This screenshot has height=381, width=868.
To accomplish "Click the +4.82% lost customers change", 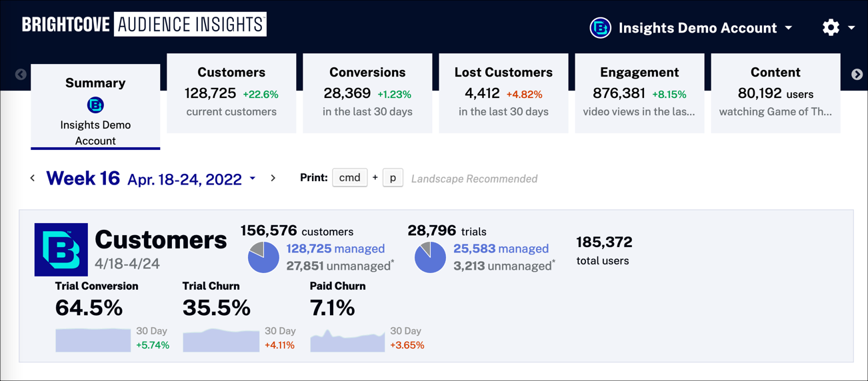I will pyautogui.click(x=525, y=95).
